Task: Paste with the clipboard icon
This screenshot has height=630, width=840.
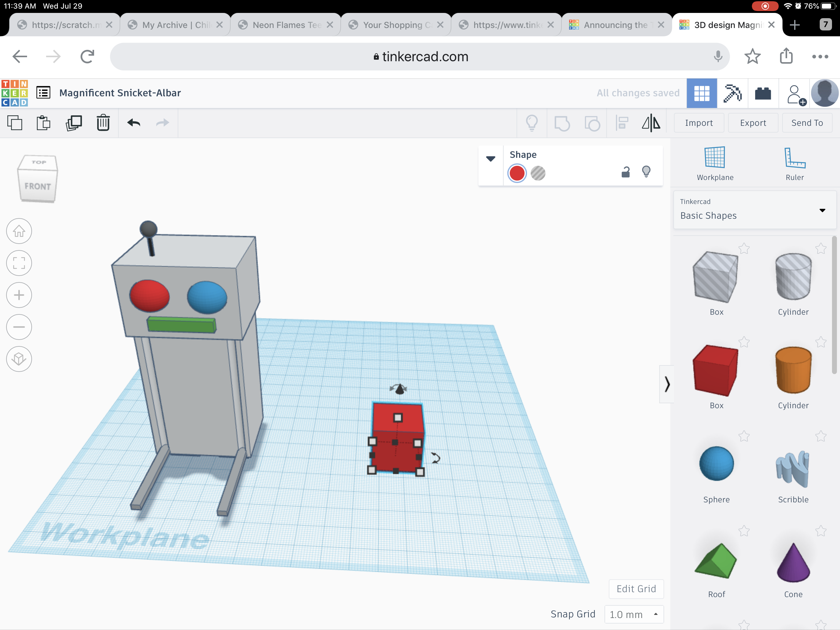Action: [43, 123]
